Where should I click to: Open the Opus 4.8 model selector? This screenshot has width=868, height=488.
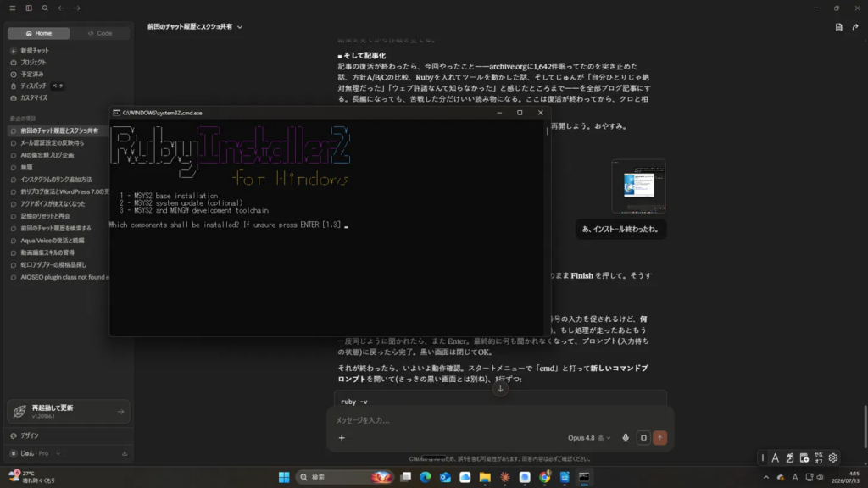(x=589, y=438)
